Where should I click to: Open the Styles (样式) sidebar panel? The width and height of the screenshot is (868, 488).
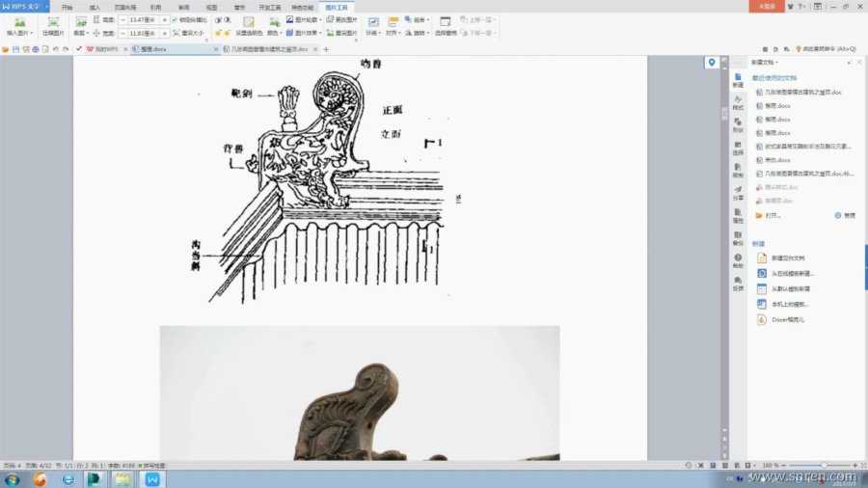[x=738, y=101]
